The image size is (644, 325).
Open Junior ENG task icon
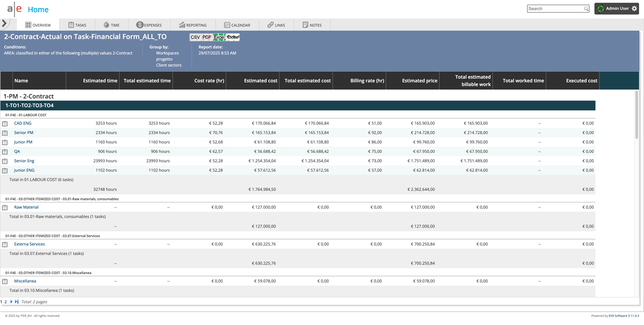[5, 170]
